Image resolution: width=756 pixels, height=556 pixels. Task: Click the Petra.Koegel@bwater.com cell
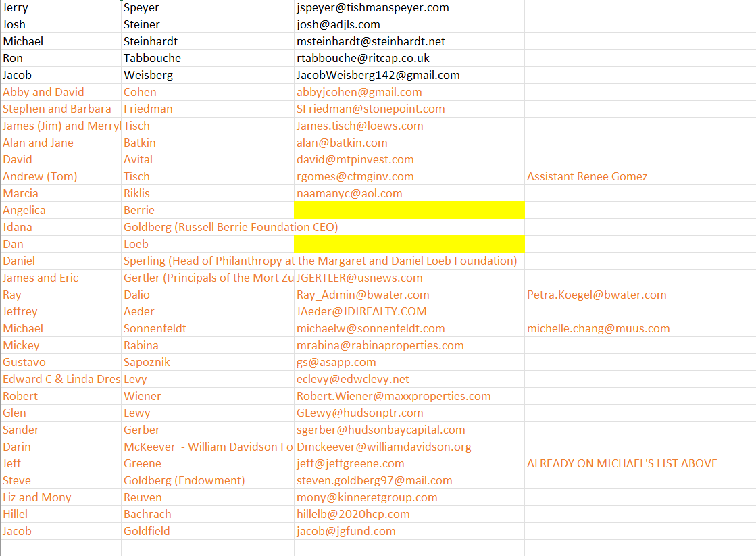point(596,295)
